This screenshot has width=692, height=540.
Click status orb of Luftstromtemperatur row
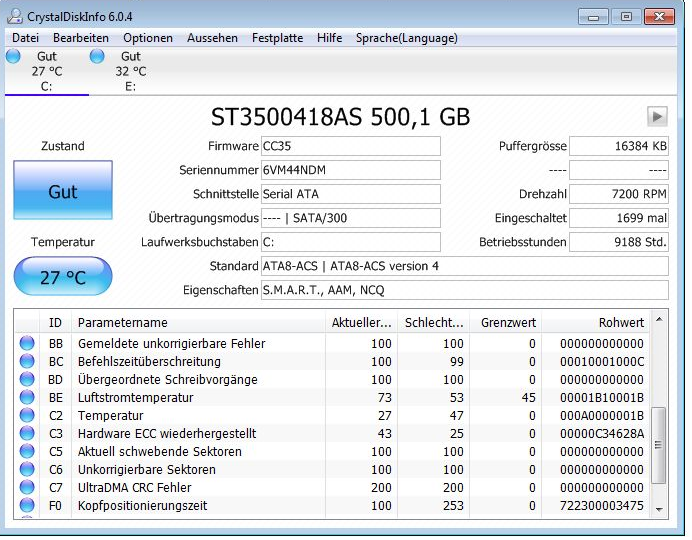tap(27, 398)
